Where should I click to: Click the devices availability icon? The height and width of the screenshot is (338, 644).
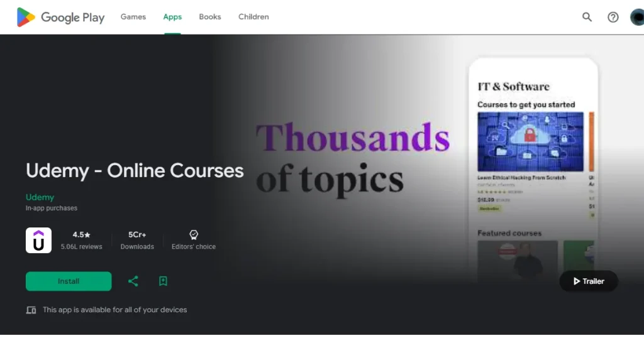31,310
